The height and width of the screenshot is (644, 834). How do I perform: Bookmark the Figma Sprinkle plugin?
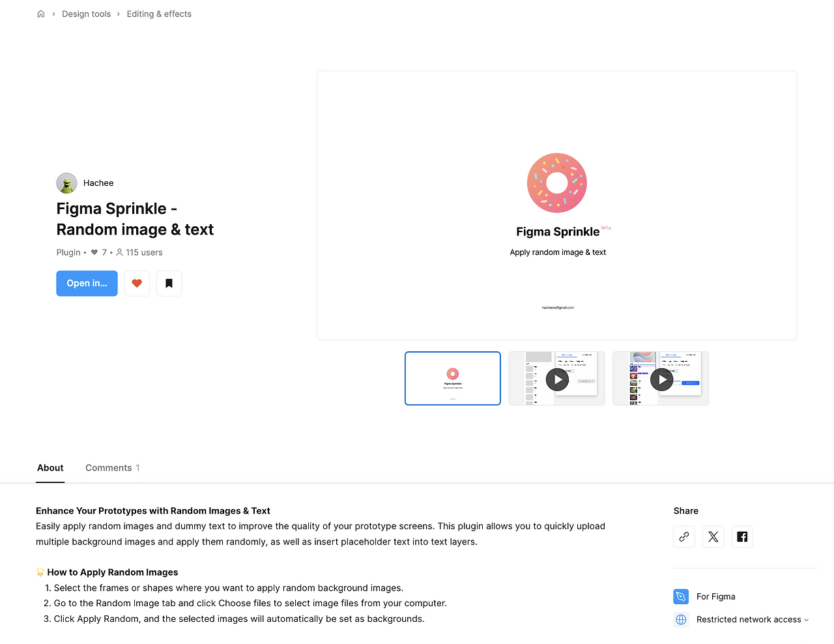[169, 284]
